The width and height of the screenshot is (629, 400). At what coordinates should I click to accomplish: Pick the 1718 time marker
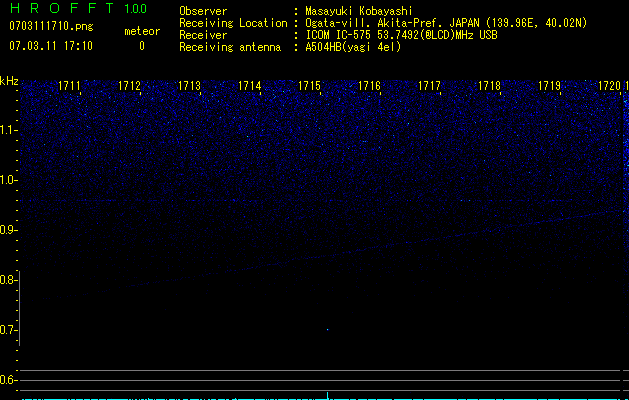coord(489,87)
